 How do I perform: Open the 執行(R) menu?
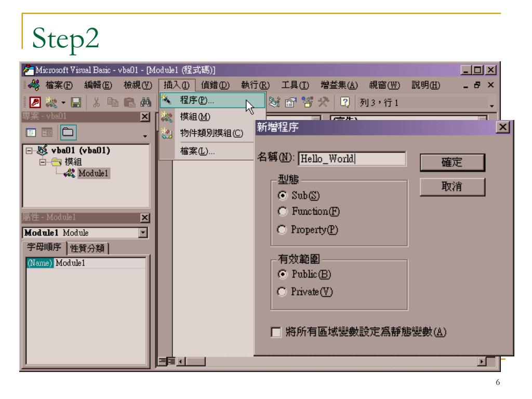pos(255,85)
